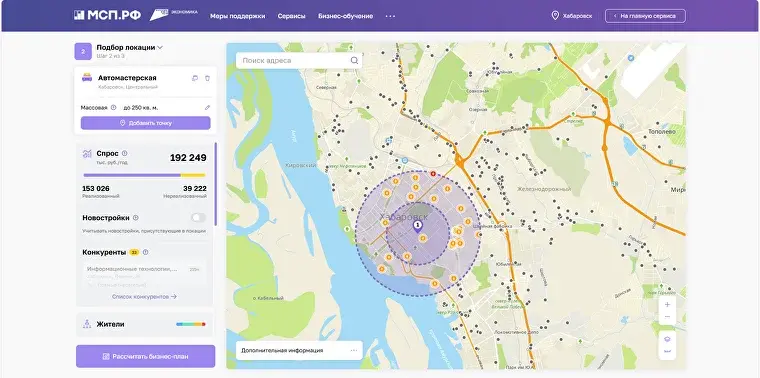Click the red competitor marker on circle edge
760x378 pixels.
tap(433, 173)
